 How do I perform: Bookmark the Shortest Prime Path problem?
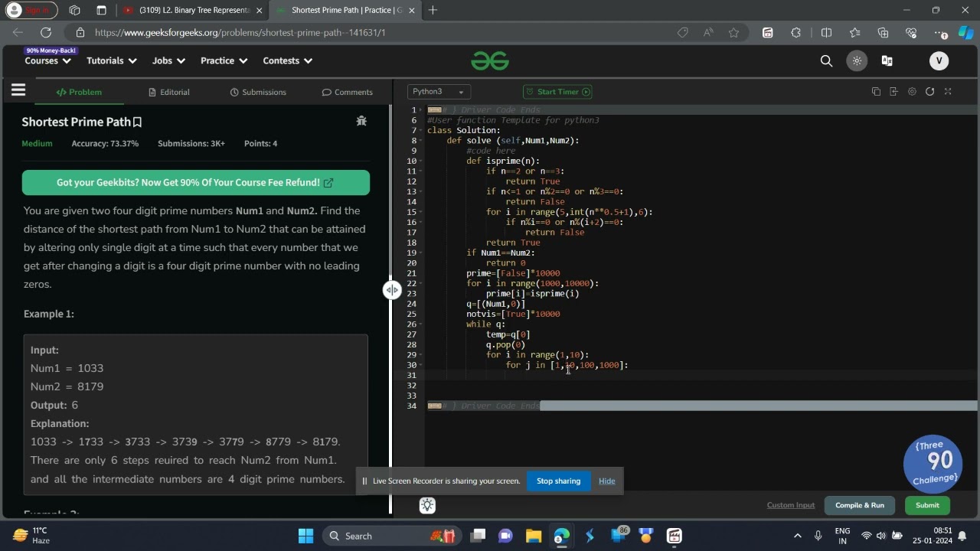coord(137,122)
